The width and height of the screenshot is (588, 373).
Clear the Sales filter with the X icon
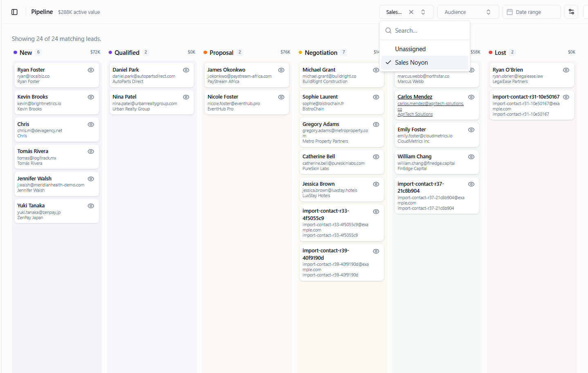(x=411, y=12)
